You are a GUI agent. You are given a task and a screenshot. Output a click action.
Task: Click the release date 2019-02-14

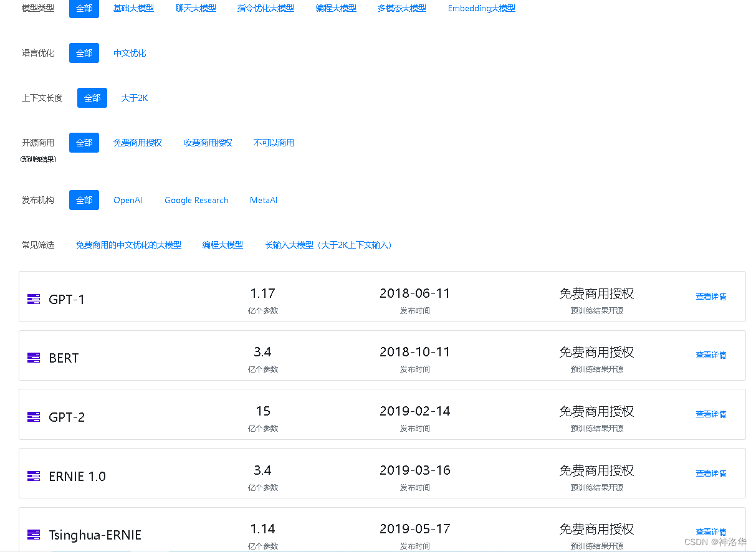click(x=415, y=411)
